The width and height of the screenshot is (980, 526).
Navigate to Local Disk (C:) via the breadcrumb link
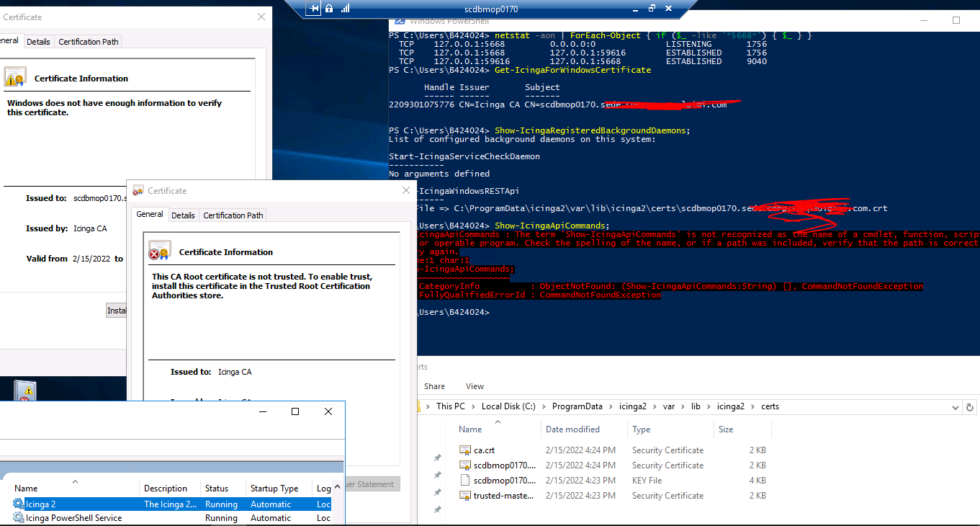coord(508,406)
